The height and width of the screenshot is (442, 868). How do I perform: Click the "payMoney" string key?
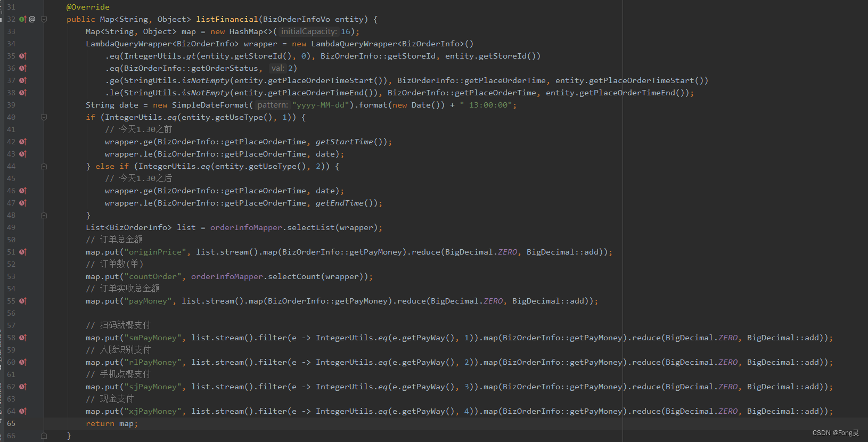click(x=148, y=301)
